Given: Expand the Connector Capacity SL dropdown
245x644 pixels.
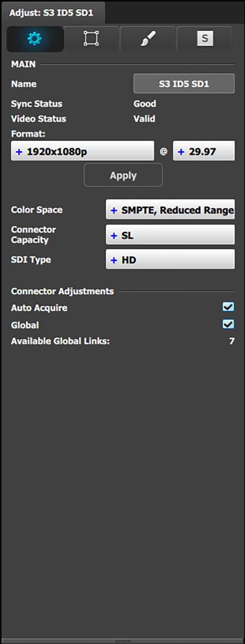Looking at the screenshot, I should [170, 235].
